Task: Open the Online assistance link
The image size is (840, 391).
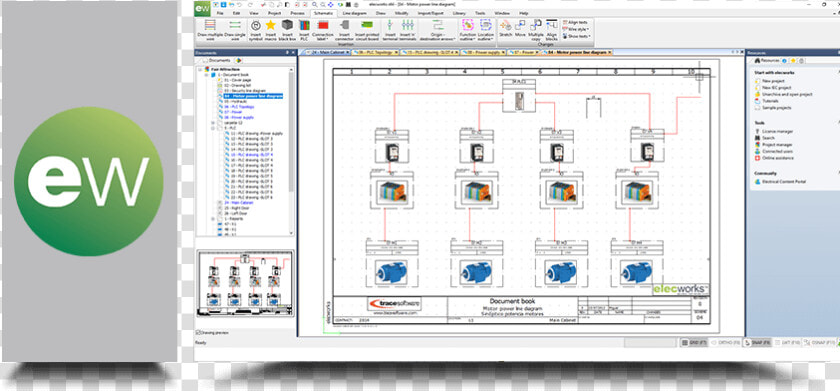Action: (x=778, y=158)
